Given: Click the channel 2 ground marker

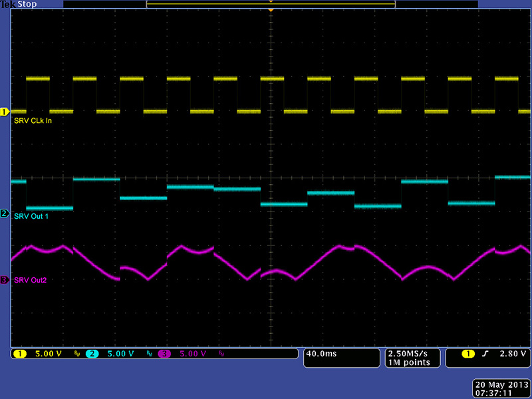Looking at the screenshot, I should pyautogui.click(x=5, y=213).
